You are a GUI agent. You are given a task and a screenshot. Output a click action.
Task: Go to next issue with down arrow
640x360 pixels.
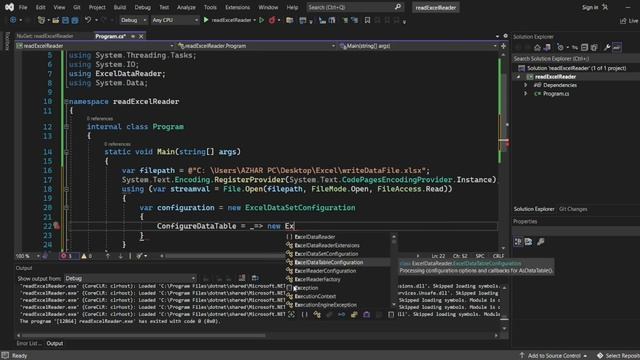point(120,256)
